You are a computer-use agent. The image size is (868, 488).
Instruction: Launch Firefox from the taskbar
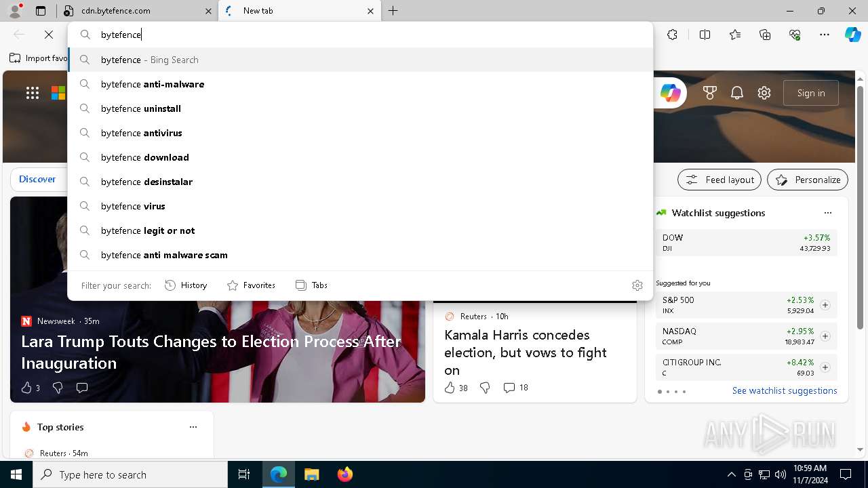[344, 474]
